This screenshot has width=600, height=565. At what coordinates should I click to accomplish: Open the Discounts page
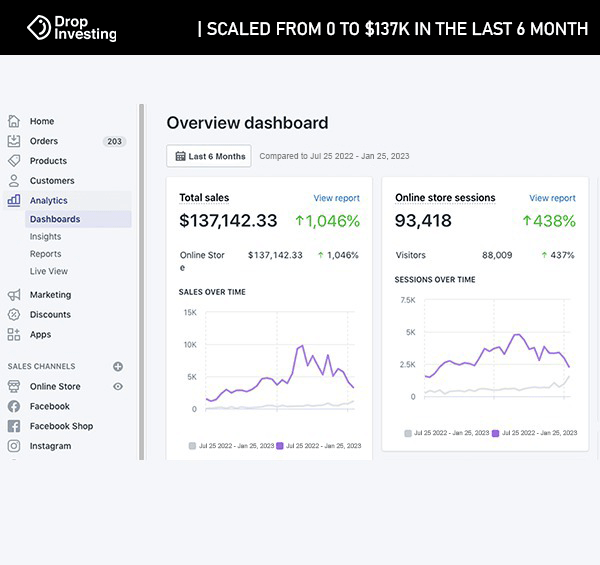coord(50,314)
